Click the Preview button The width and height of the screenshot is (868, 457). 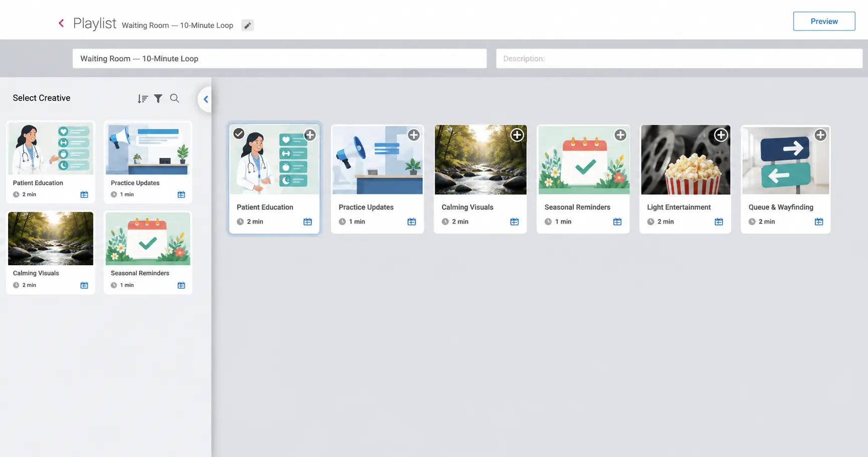coord(824,21)
